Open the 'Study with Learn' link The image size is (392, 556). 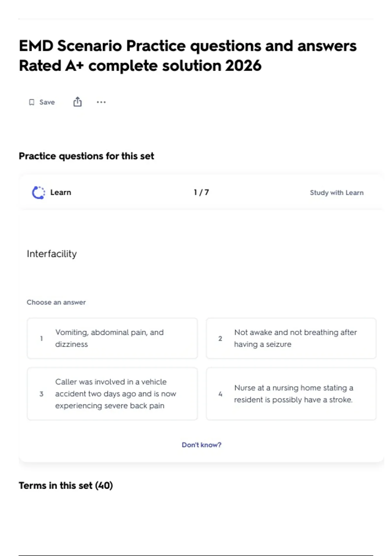336,193
